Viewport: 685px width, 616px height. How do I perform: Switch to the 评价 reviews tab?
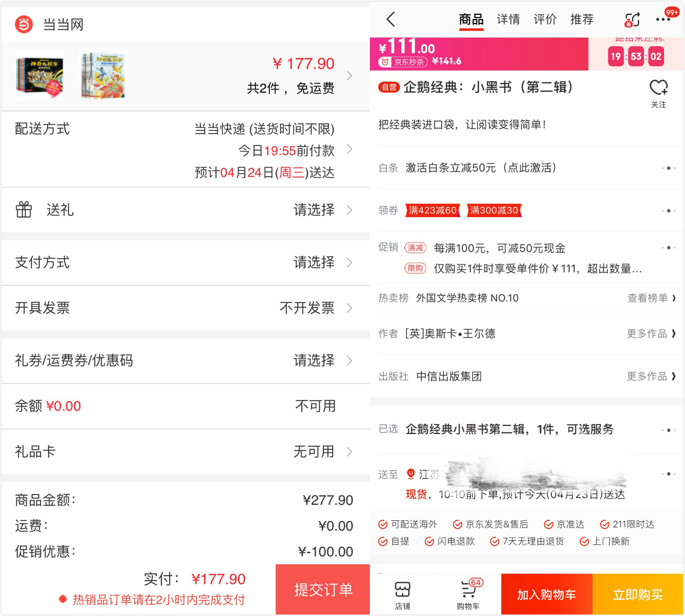[545, 19]
